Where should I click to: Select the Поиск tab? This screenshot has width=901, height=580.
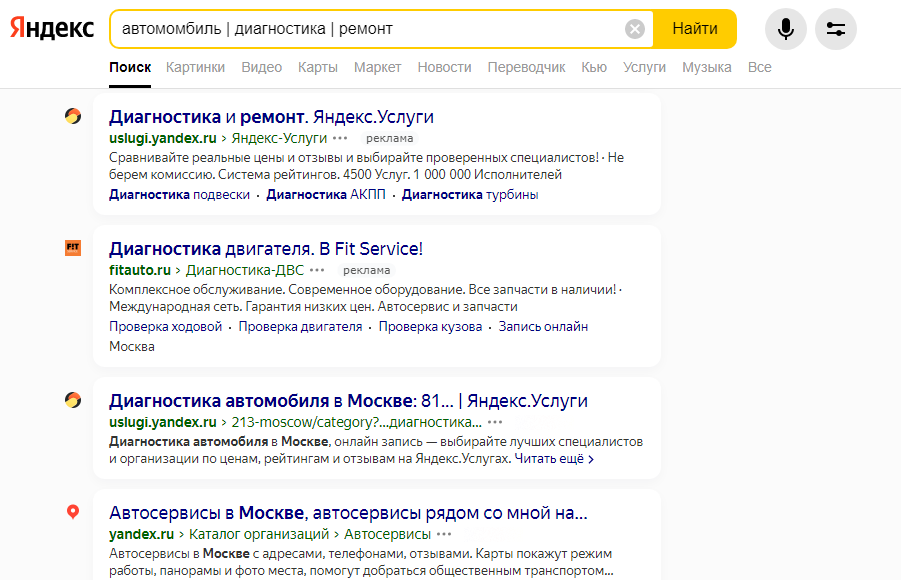(x=130, y=67)
